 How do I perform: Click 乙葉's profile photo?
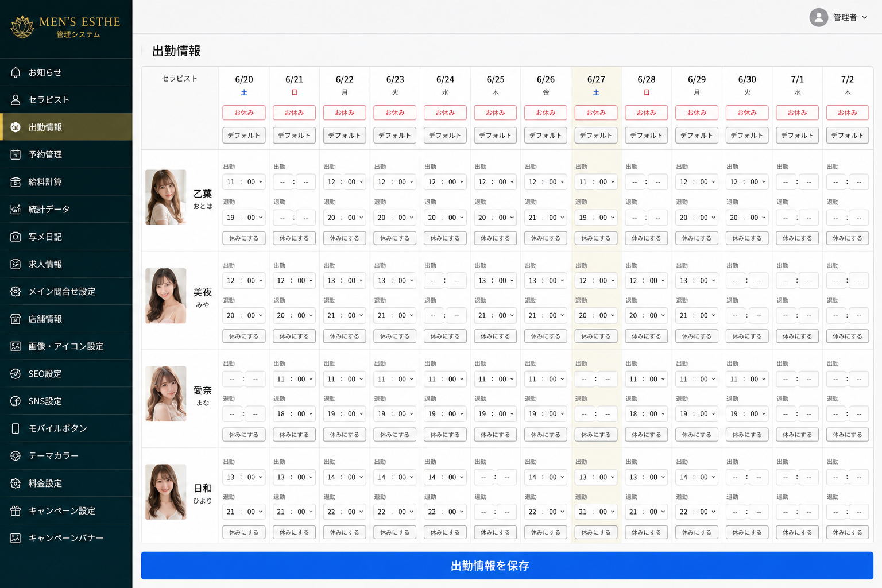click(x=166, y=197)
